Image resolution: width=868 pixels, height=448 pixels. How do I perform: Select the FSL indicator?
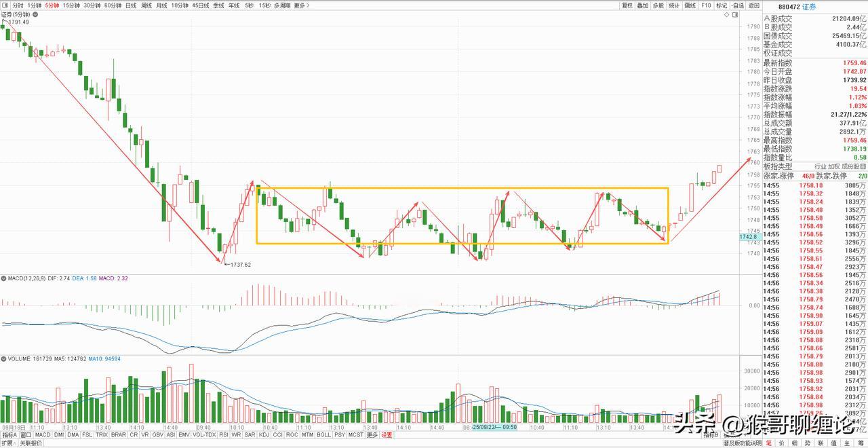[x=87, y=435]
